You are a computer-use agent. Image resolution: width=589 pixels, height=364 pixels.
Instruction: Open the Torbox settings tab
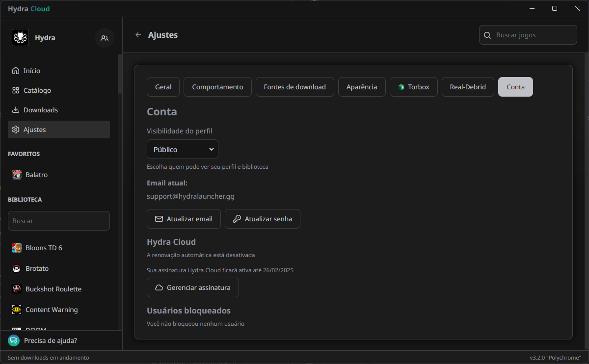pos(413,87)
